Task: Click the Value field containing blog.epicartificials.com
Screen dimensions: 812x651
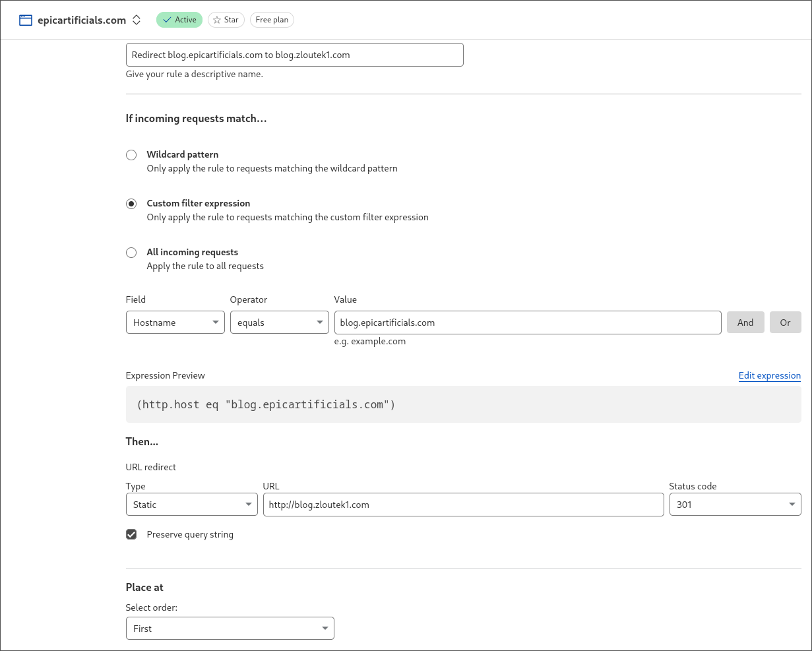Action: click(527, 323)
